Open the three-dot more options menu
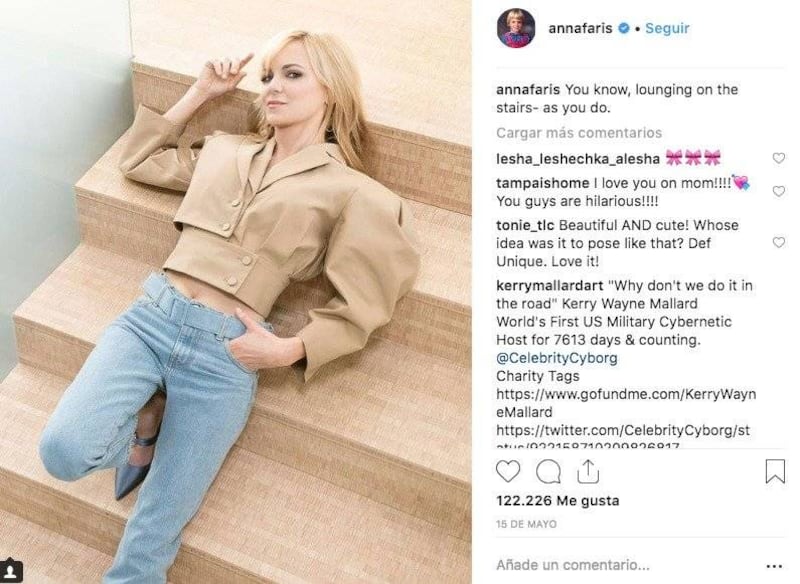Screen dimensions: 800x584 pos(774,566)
